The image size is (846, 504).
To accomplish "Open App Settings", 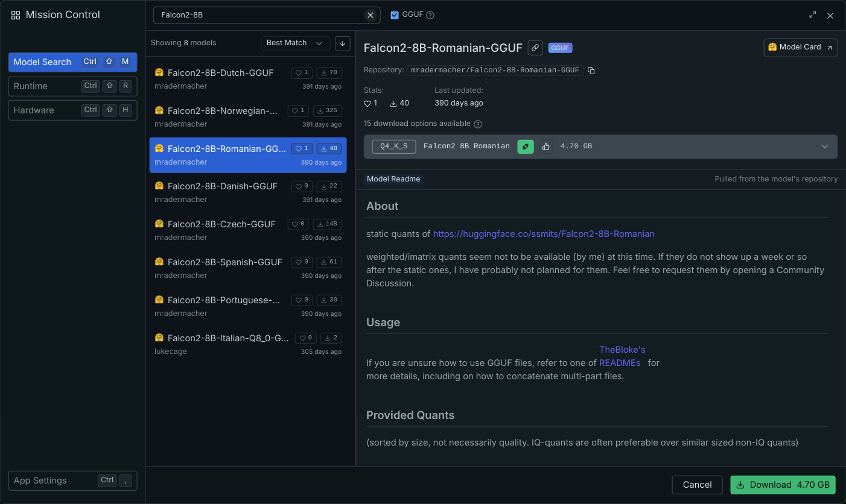I will (x=72, y=480).
